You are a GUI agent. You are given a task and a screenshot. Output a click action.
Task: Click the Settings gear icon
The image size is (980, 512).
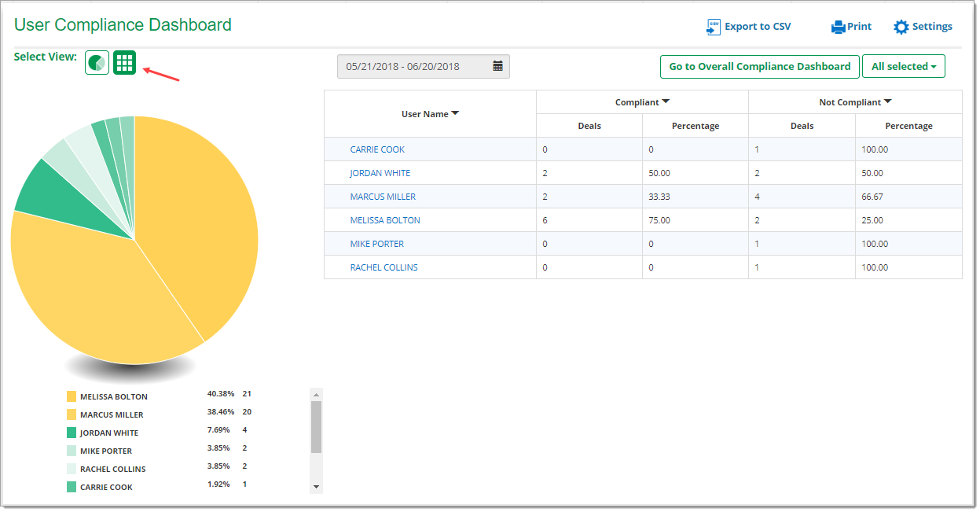(901, 27)
